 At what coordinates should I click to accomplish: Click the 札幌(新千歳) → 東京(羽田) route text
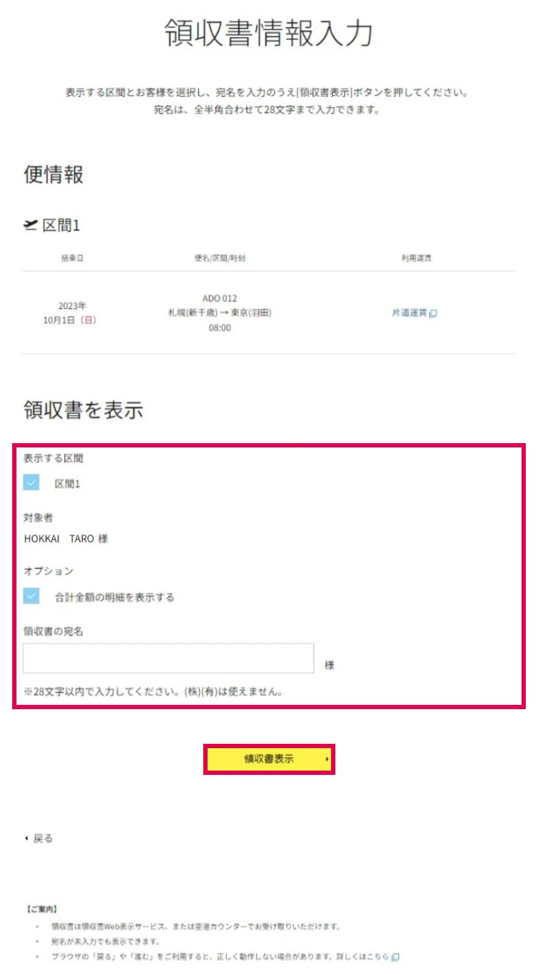pos(220,313)
